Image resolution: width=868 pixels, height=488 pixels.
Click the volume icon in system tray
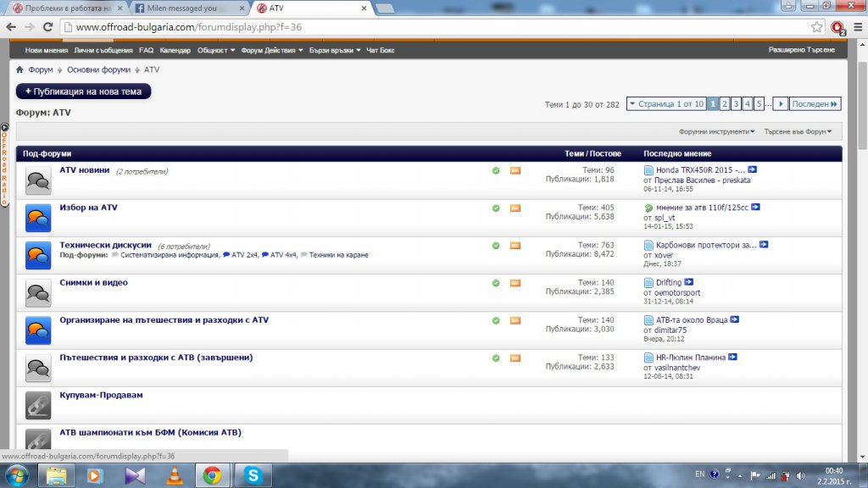point(800,475)
